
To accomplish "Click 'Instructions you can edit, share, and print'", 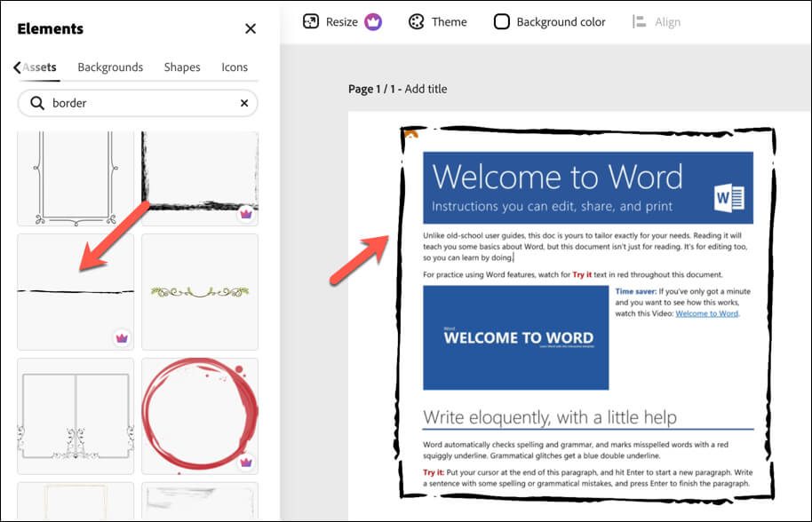I will tap(552, 207).
